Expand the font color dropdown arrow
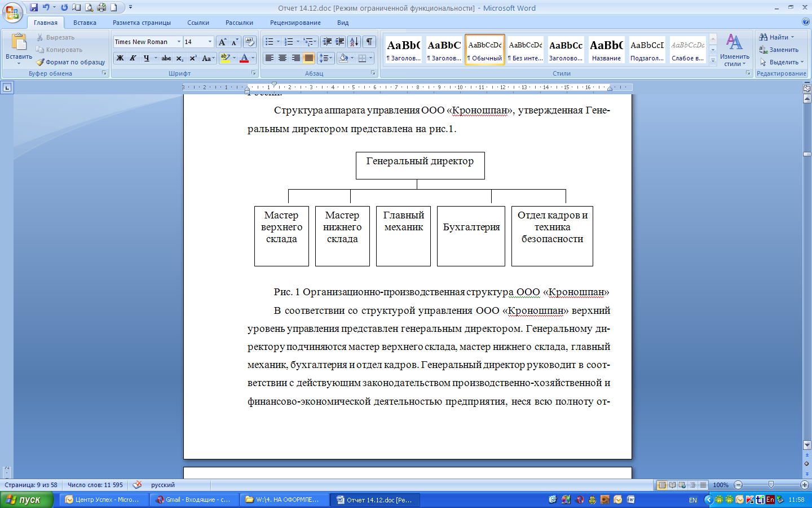 pyautogui.click(x=253, y=58)
